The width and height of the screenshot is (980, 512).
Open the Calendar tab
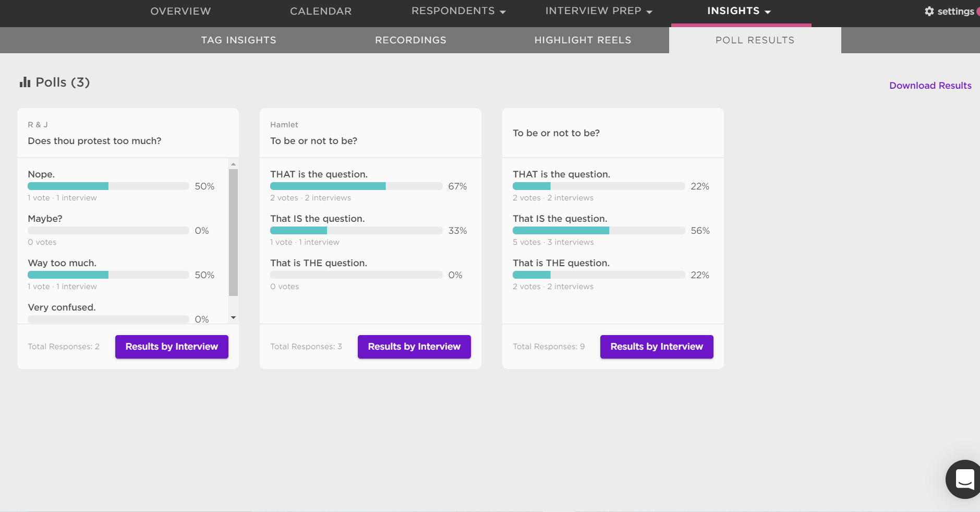tap(321, 11)
